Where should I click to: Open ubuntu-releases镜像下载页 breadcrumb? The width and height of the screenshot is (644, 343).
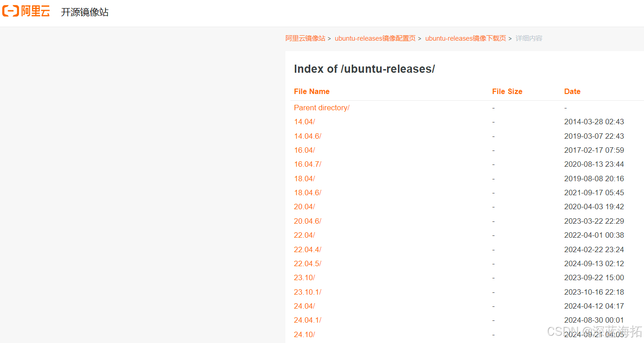[466, 38]
